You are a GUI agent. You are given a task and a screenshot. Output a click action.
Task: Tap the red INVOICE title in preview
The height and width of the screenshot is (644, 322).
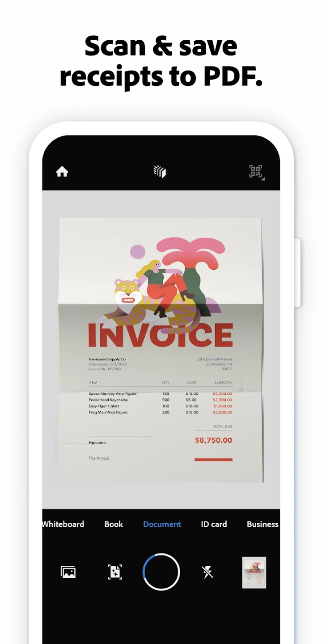(160, 335)
